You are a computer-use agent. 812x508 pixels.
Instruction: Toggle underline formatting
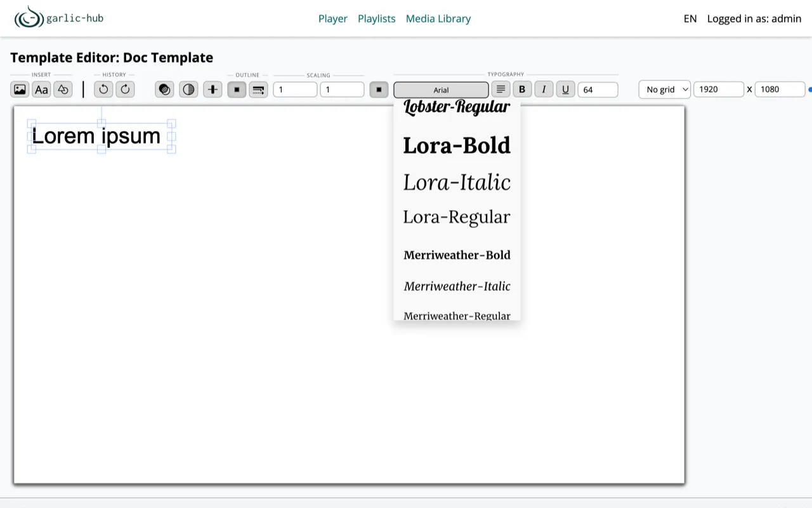click(565, 90)
